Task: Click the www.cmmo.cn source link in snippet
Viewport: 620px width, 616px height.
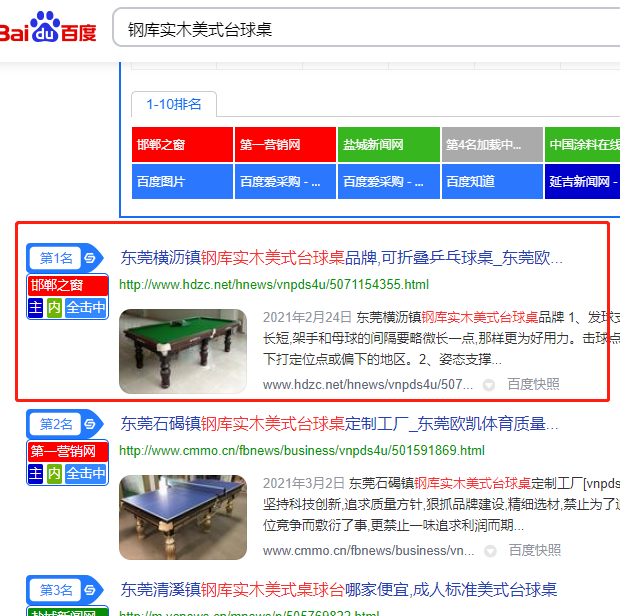Action: click(369, 550)
